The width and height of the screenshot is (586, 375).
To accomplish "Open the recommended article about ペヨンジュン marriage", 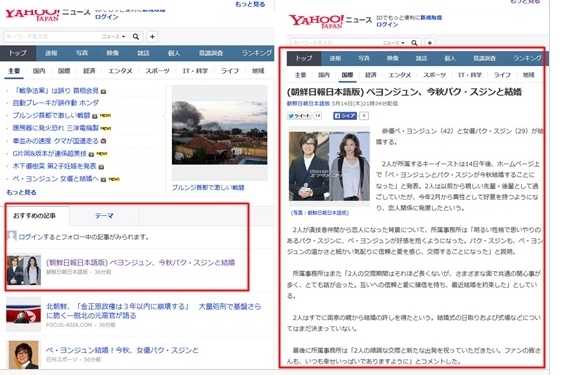I will (x=141, y=262).
